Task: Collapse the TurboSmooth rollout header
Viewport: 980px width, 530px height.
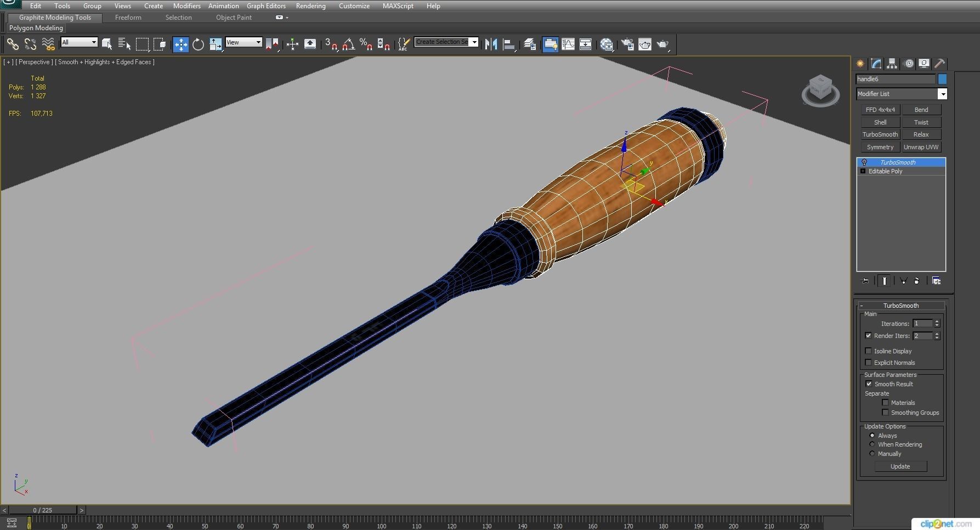Action: pyautogui.click(x=901, y=306)
